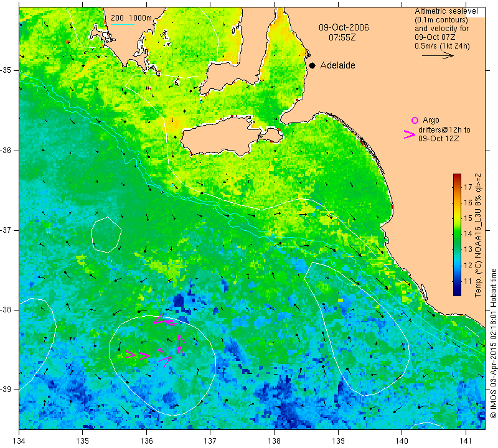Click the '0.5m/s (1kt 24h)' text
Image resolution: width=498 pixels, height=448 pixels.
point(442,46)
